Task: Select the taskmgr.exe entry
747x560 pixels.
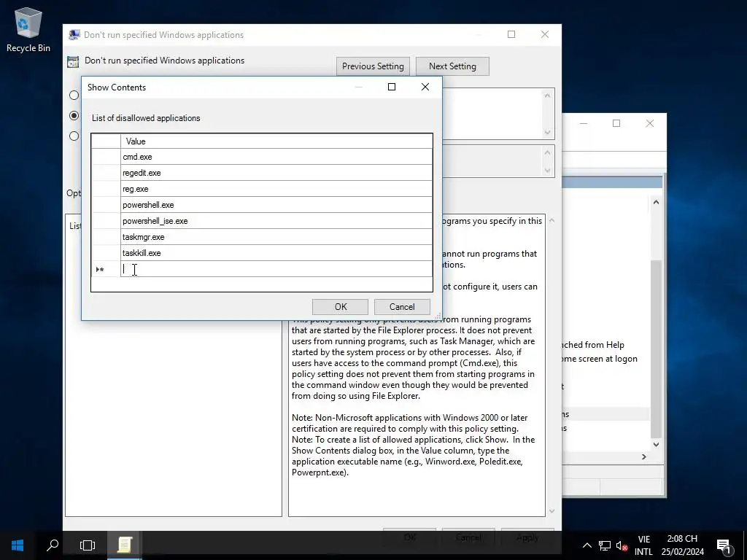Action: coord(276,237)
